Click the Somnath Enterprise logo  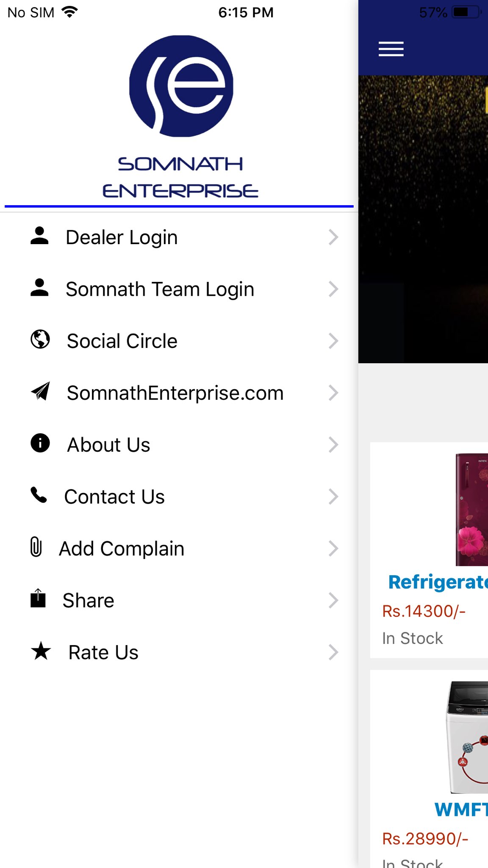(181, 117)
